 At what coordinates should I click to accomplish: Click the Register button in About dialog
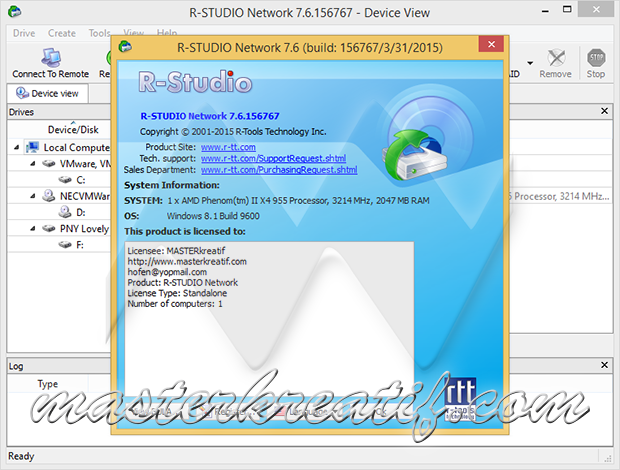tap(228, 412)
